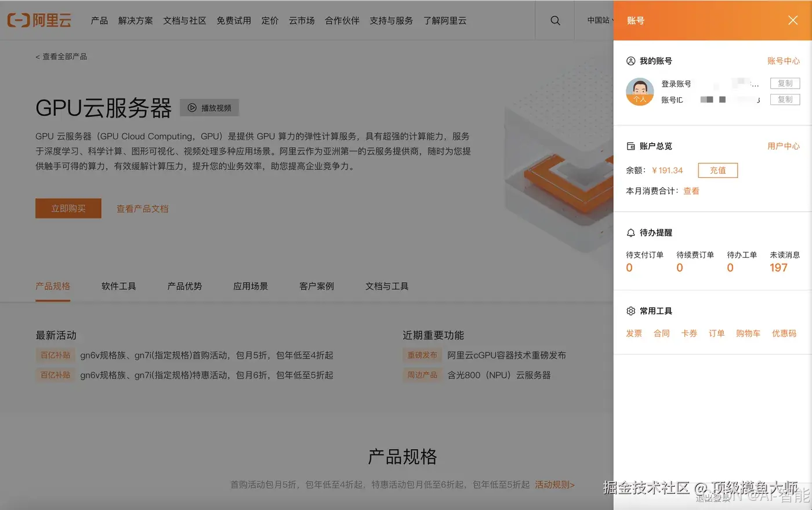Click the 我的账号 person icon
The height and width of the screenshot is (510, 812).
631,60
